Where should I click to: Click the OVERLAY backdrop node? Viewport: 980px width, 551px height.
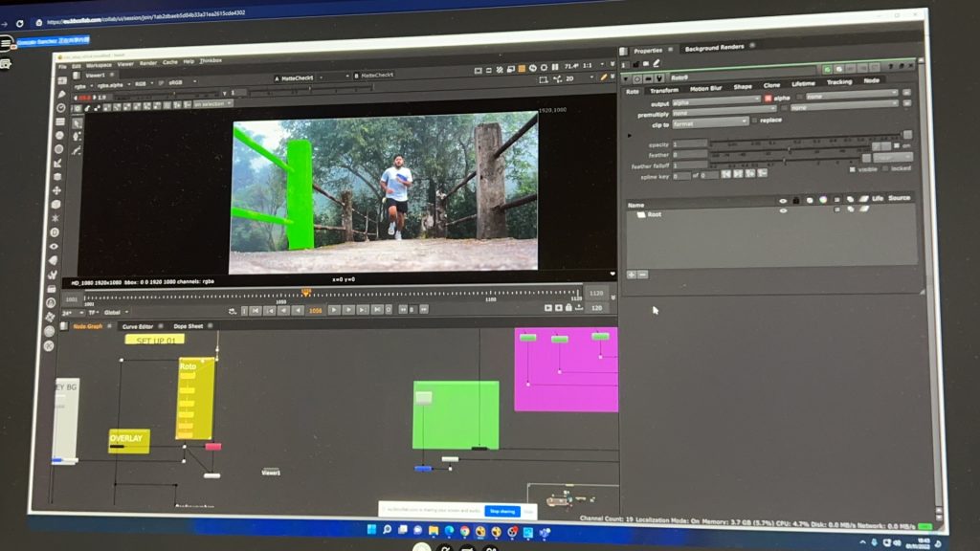point(129,440)
